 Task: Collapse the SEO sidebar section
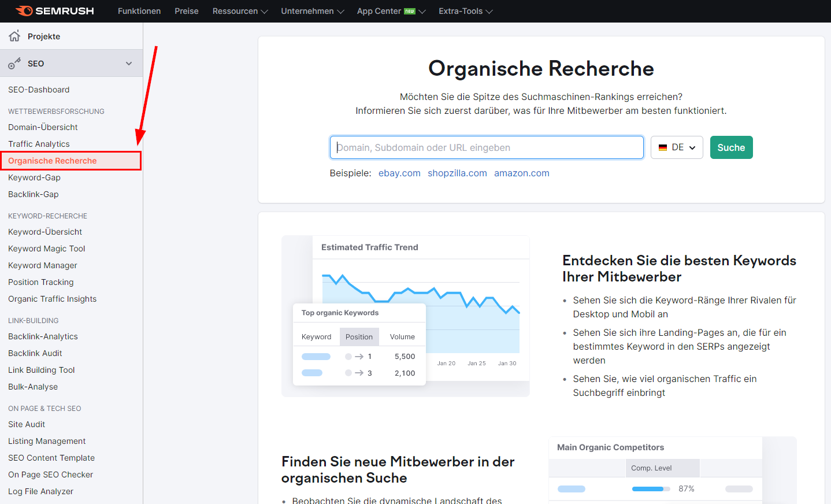click(129, 64)
